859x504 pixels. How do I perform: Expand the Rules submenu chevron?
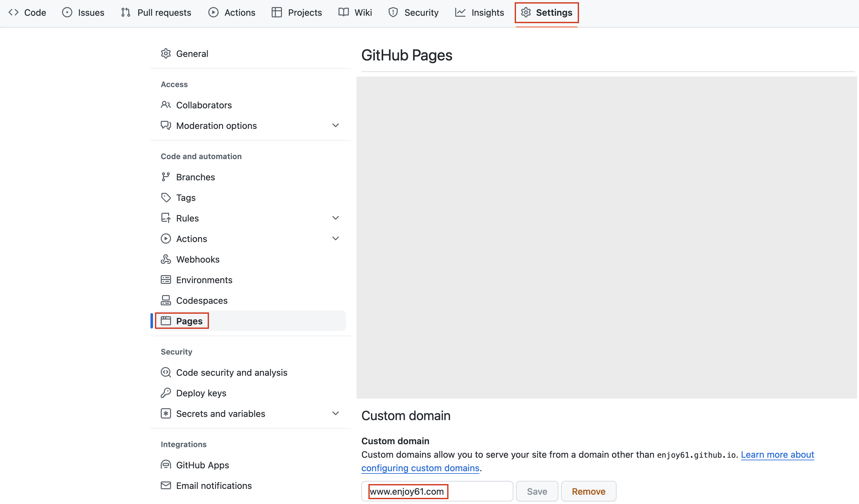pyautogui.click(x=336, y=218)
